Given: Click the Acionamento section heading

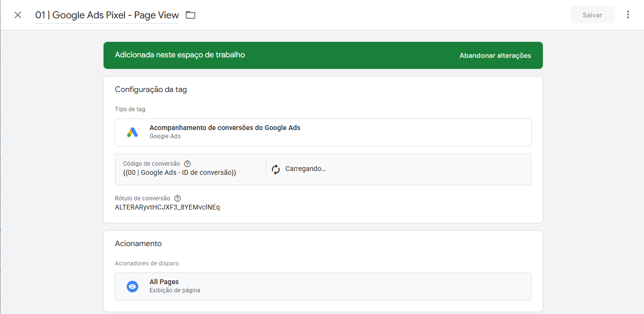Looking at the screenshot, I should click(138, 244).
